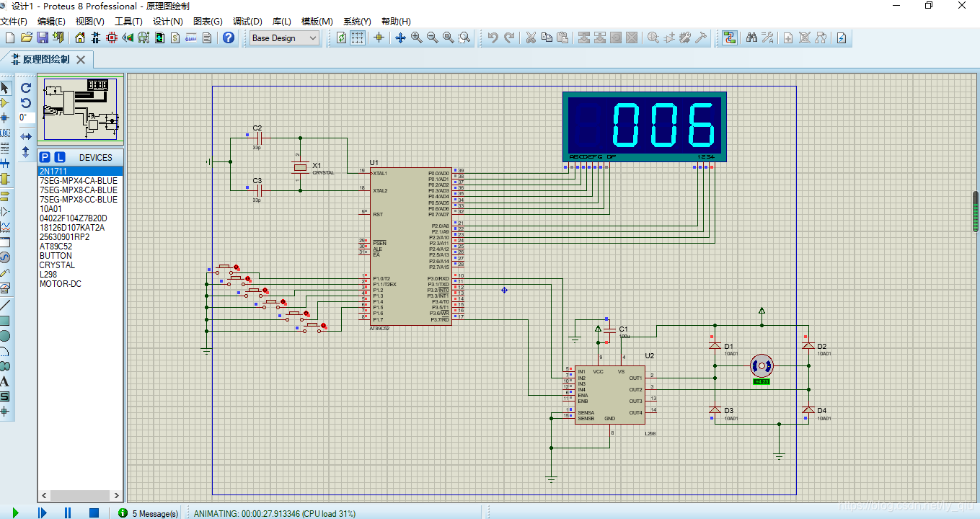Toggle the grid display button
The height and width of the screenshot is (519, 980).
coord(358,37)
